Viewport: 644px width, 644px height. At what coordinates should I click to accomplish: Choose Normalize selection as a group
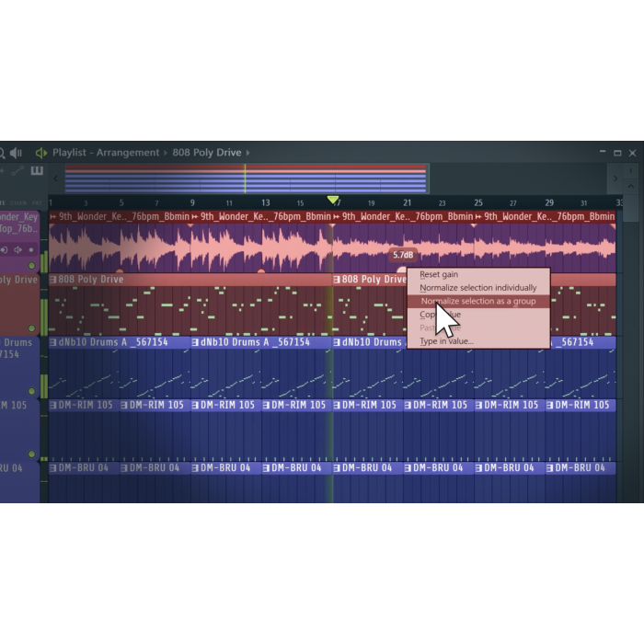click(x=478, y=301)
